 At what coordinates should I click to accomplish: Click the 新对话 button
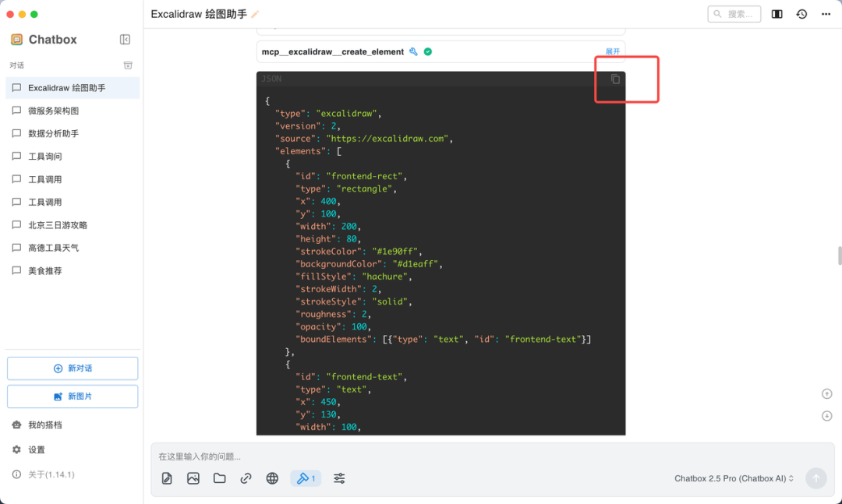coord(73,368)
